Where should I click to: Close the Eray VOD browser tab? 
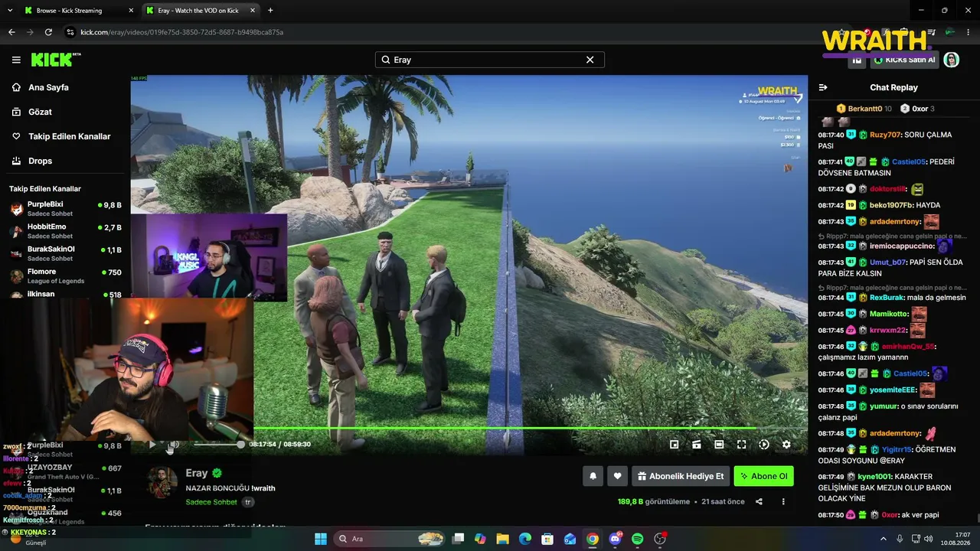pos(253,11)
